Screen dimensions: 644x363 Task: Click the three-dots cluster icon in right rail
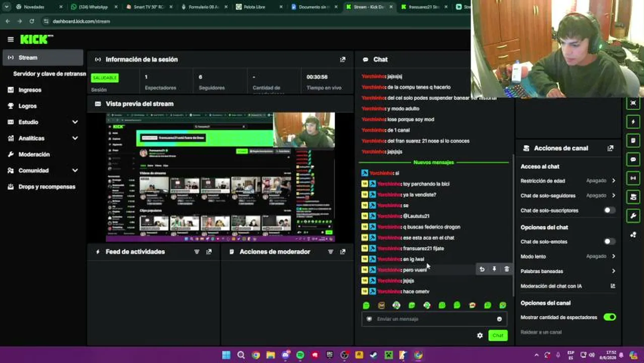[x=633, y=234]
